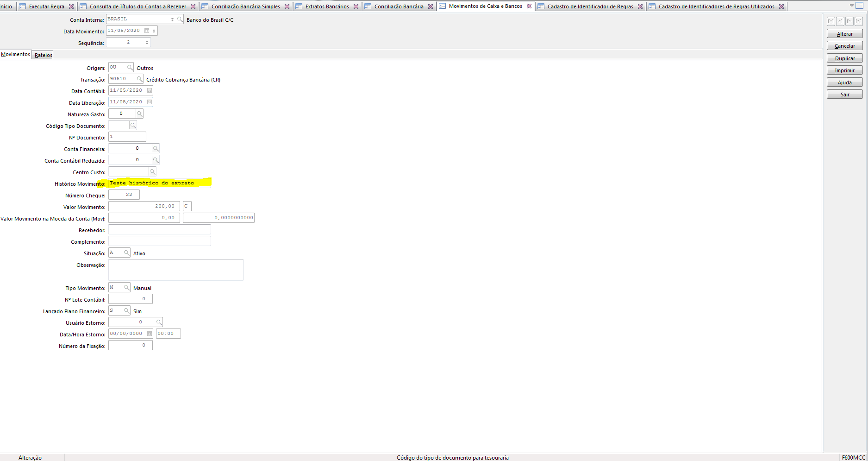Close the Extratos Bancários tab

tap(356, 6)
